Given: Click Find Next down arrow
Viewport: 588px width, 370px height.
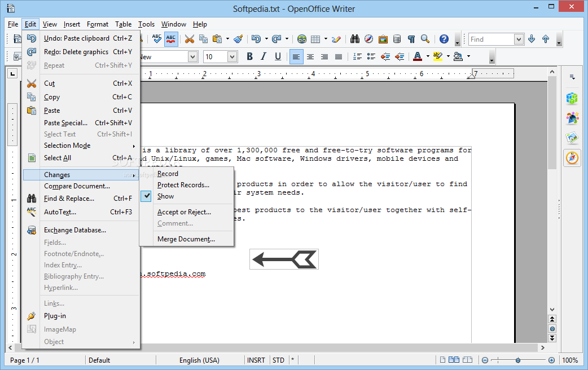Looking at the screenshot, I should [x=532, y=39].
